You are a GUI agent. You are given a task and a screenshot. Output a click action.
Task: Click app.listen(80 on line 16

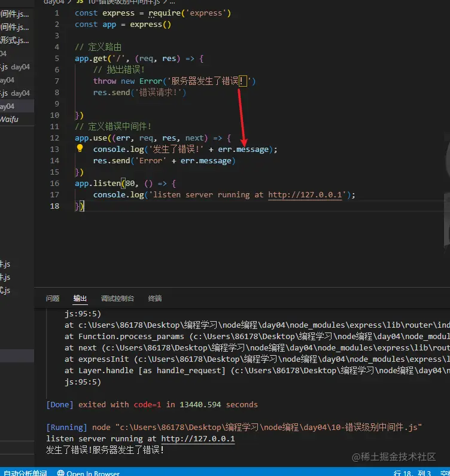(x=105, y=184)
